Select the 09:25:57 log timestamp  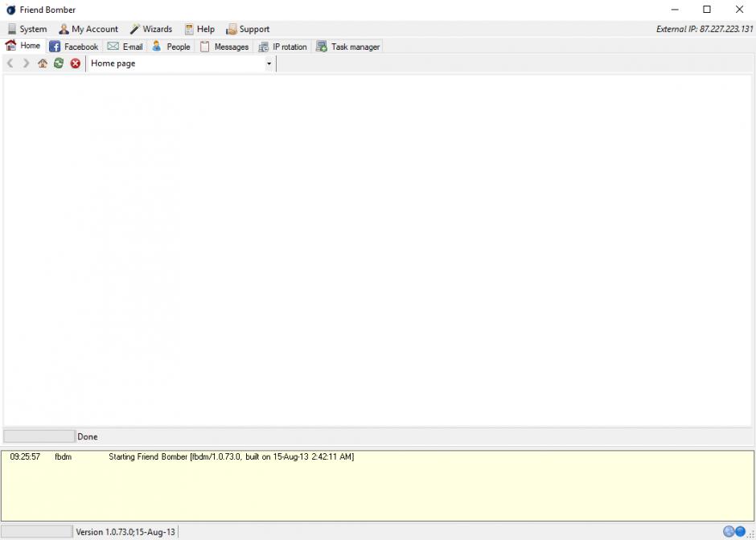pyautogui.click(x=25, y=456)
